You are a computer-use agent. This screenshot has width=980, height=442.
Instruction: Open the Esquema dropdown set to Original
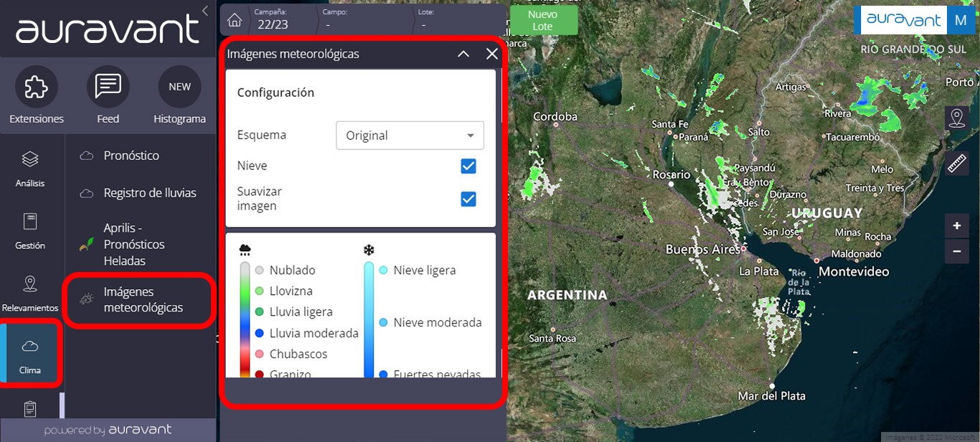click(x=410, y=136)
